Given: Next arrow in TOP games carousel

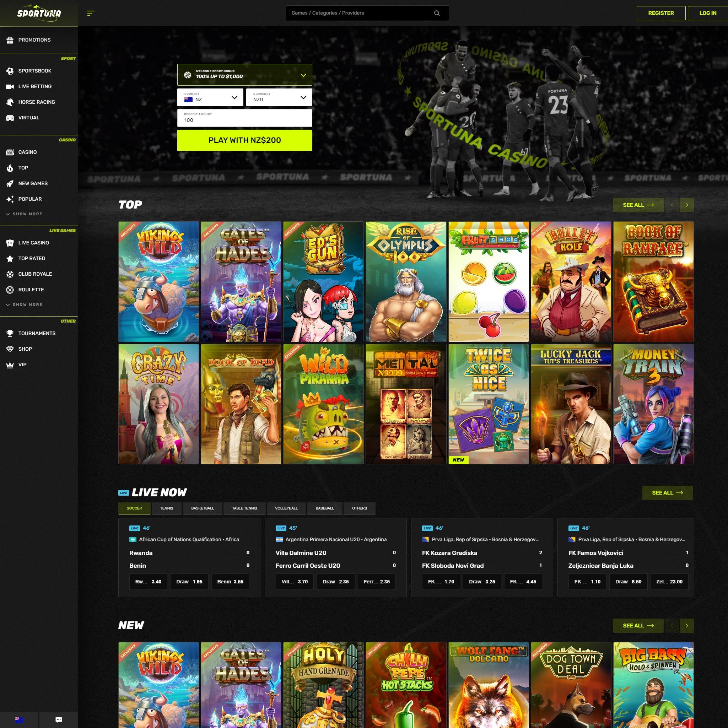Looking at the screenshot, I should 686,205.
